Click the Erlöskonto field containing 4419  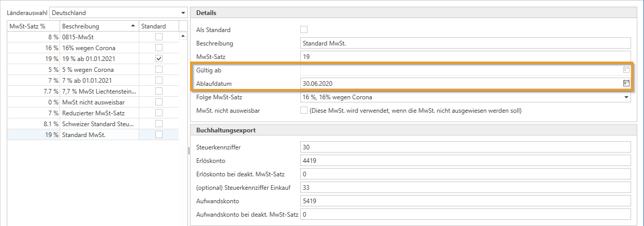pyautogui.click(x=465, y=161)
